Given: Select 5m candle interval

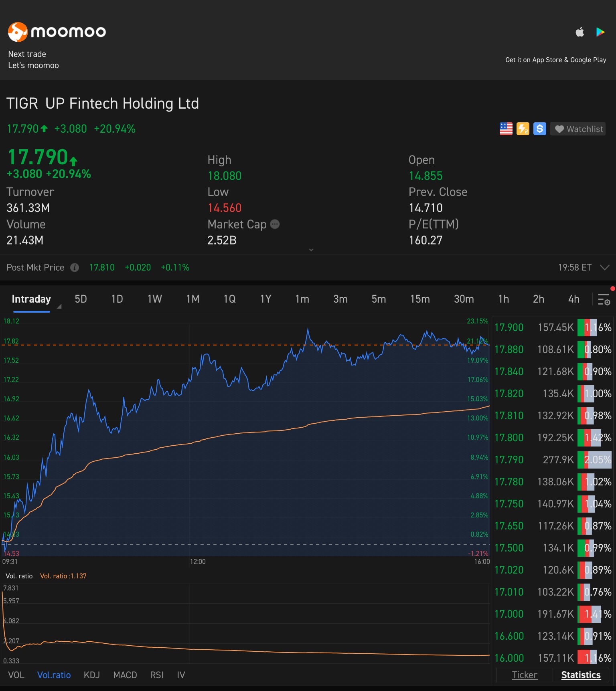Looking at the screenshot, I should 379,299.
